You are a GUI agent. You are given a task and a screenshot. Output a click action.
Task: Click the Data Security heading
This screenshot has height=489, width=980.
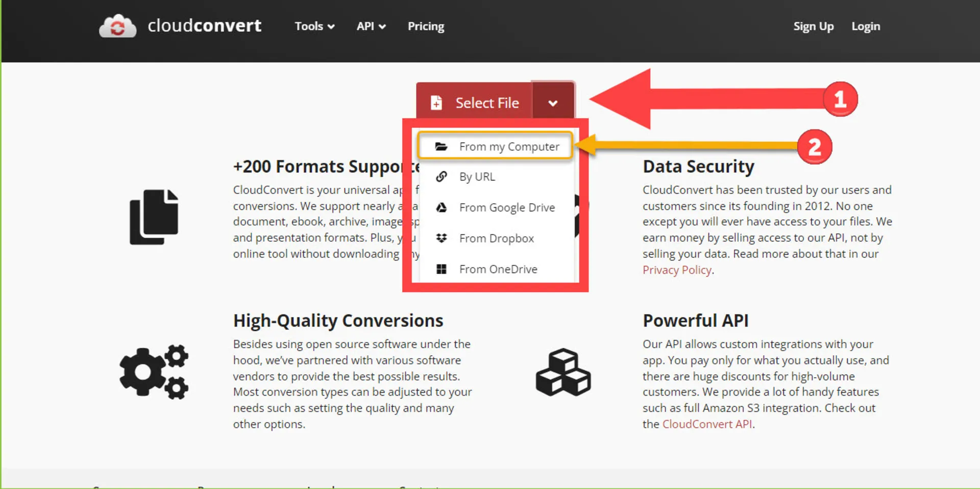point(698,166)
